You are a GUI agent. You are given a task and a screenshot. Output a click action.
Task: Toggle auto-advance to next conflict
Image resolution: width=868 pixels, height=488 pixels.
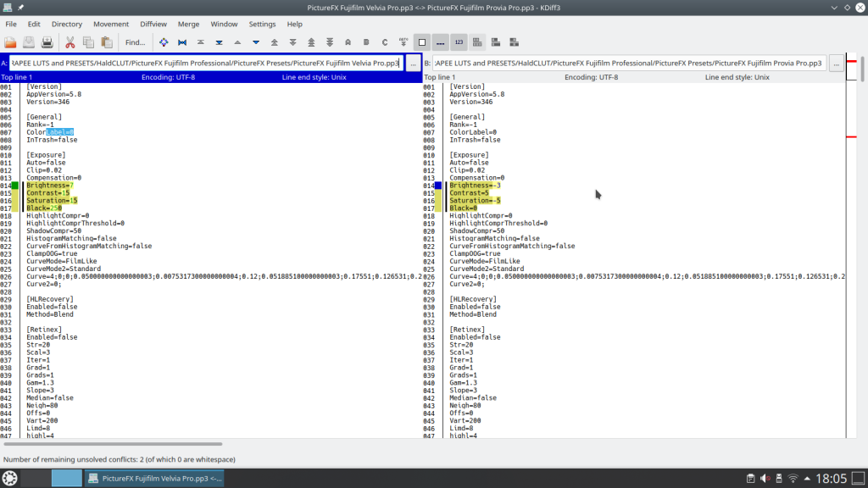point(403,42)
